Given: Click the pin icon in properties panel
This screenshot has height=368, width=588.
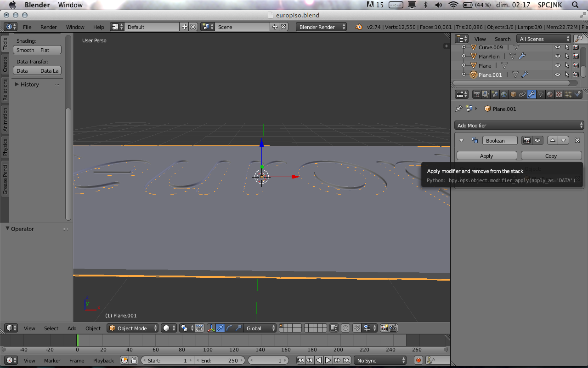Looking at the screenshot, I should (x=458, y=109).
